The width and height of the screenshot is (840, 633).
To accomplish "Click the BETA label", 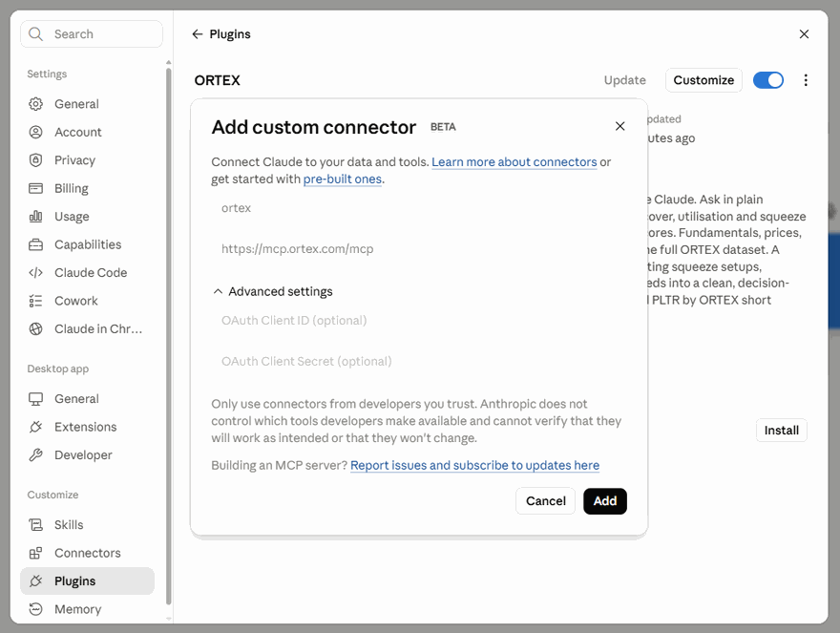I will click(x=443, y=127).
